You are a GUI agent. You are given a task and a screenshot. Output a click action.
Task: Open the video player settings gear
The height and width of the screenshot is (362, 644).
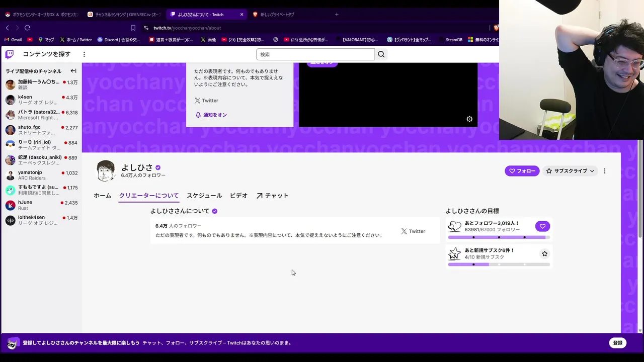[469, 119]
